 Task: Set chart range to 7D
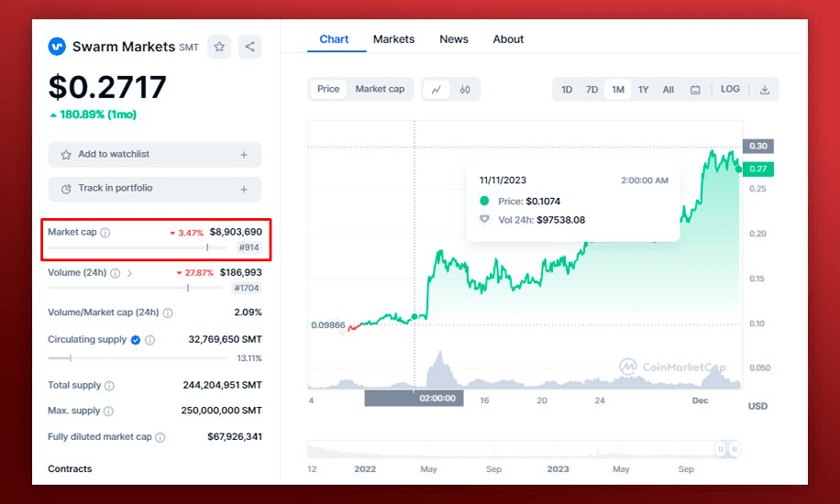[x=592, y=90]
